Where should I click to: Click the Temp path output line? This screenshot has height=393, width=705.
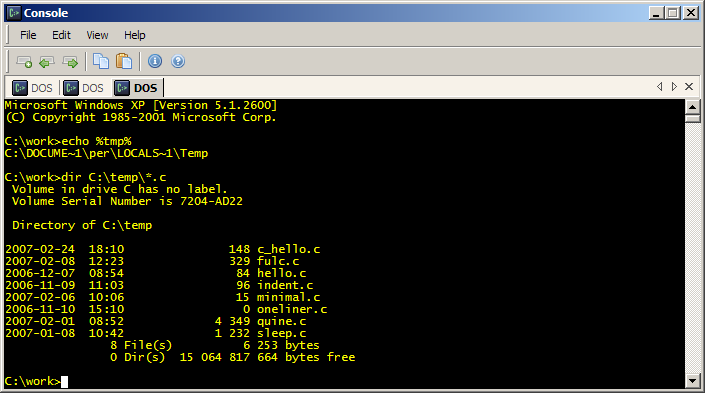pyautogui.click(x=107, y=153)
